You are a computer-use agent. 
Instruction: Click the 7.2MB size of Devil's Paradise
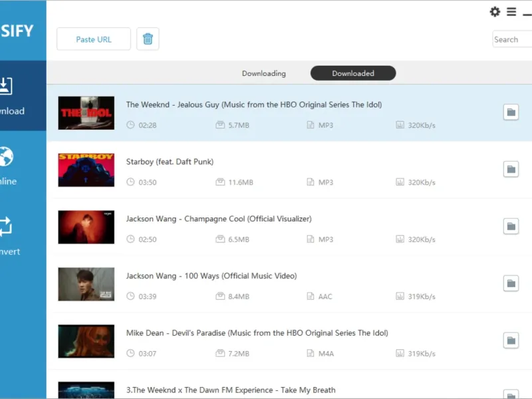tap(239, 354)
